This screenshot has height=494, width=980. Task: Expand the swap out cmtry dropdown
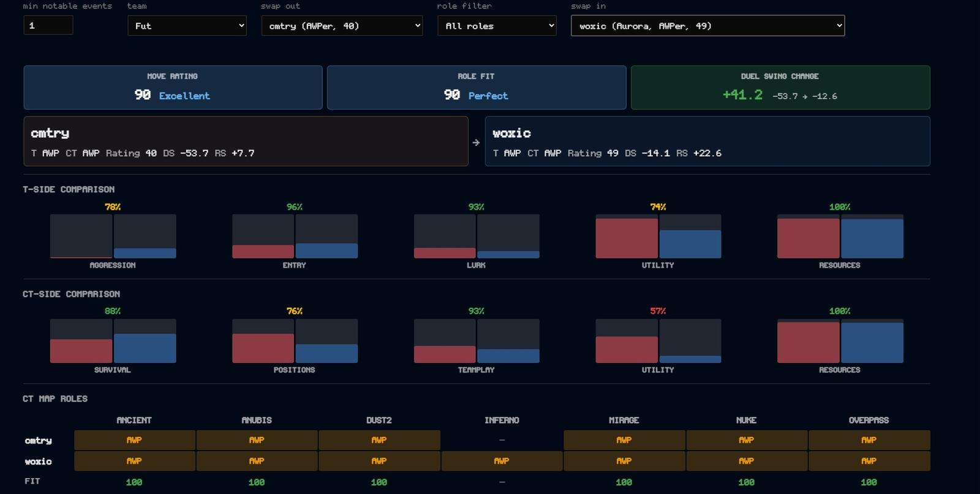(x=342, y=26)
